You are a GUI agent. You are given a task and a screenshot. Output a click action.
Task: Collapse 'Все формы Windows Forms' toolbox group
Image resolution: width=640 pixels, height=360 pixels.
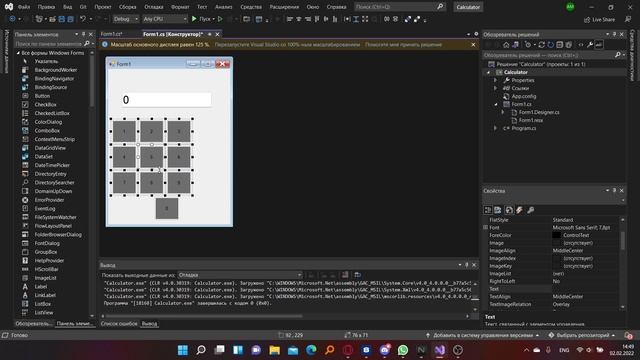click(x=18, y=53)
